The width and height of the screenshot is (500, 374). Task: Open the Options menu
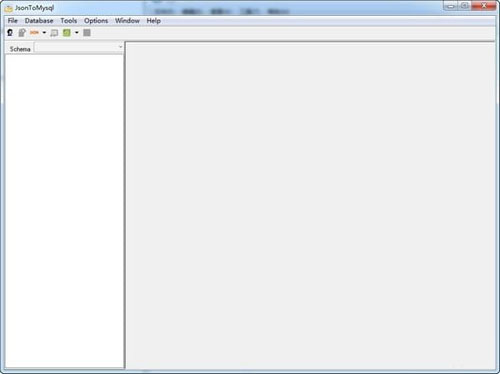pyautogui.click(x=96, y=21)
